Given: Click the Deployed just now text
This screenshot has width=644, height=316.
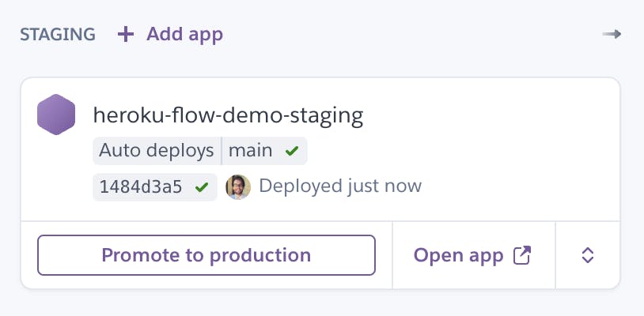Looking at the screenshot, I should (340, 186).
